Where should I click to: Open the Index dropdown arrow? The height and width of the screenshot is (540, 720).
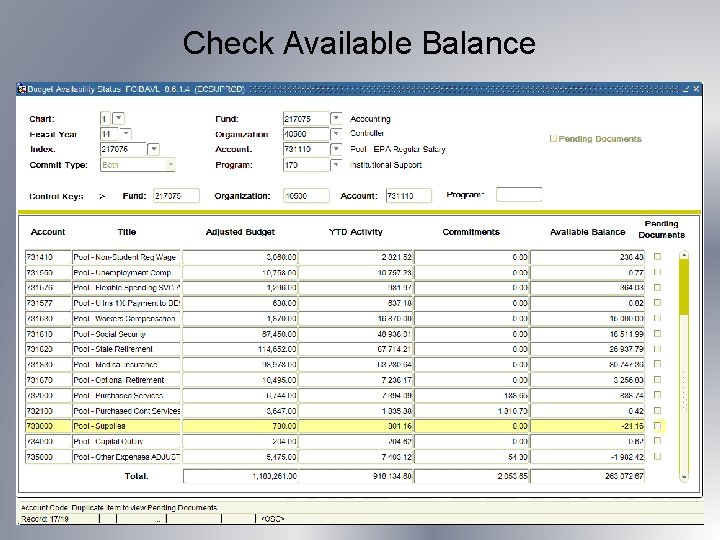[154, 149]
